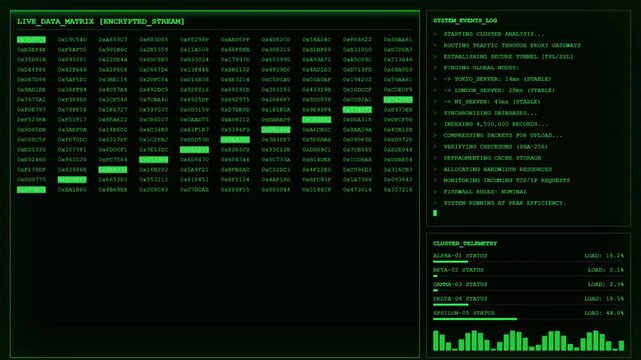The height and width of the screenshot is (360, 641).
Task: Select the LOAD: 2.1% value
Action: 605,270
